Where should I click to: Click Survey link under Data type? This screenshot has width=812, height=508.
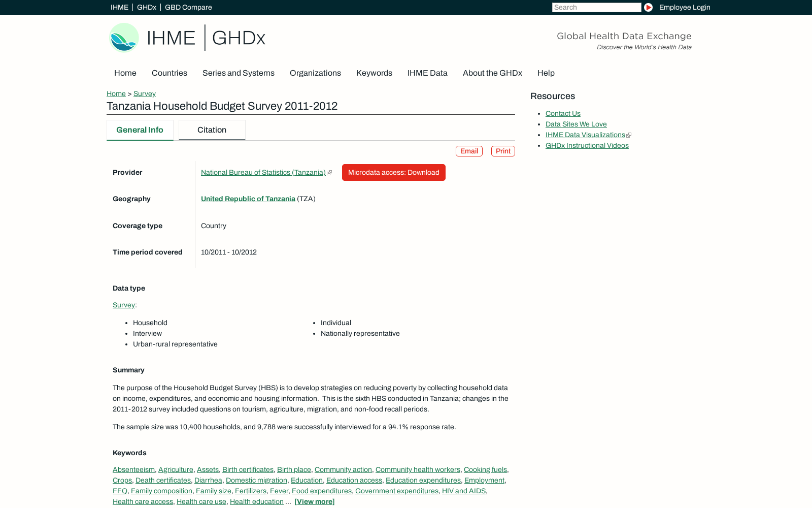click(x=124, y=305)
